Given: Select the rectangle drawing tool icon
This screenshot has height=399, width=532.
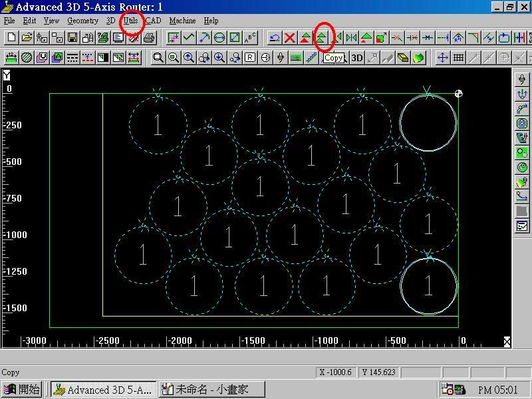Looking at the screenshot, I should (x=235, y=37).
